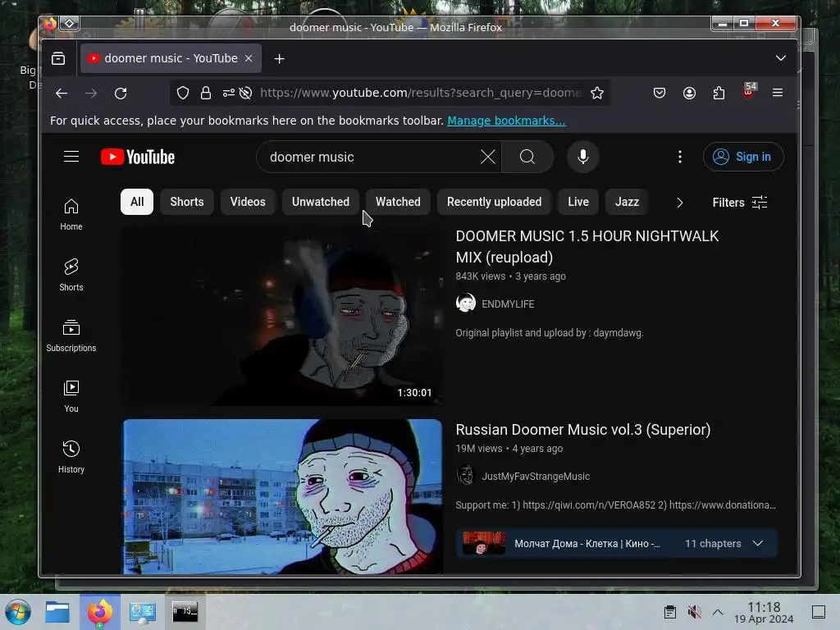The height and width of the screenshot is (630, 840).
Task: Open the permissions icon in address bar
Action: point(229,94)
